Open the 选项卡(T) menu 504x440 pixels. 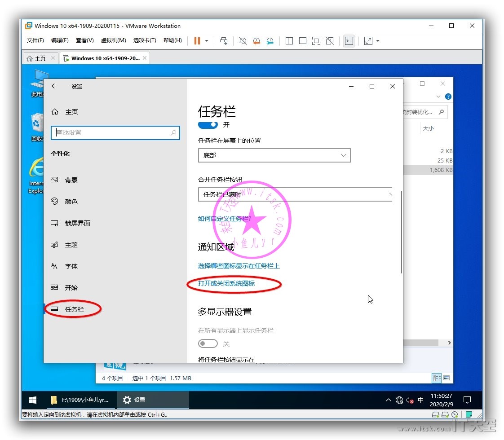point(145,40)
